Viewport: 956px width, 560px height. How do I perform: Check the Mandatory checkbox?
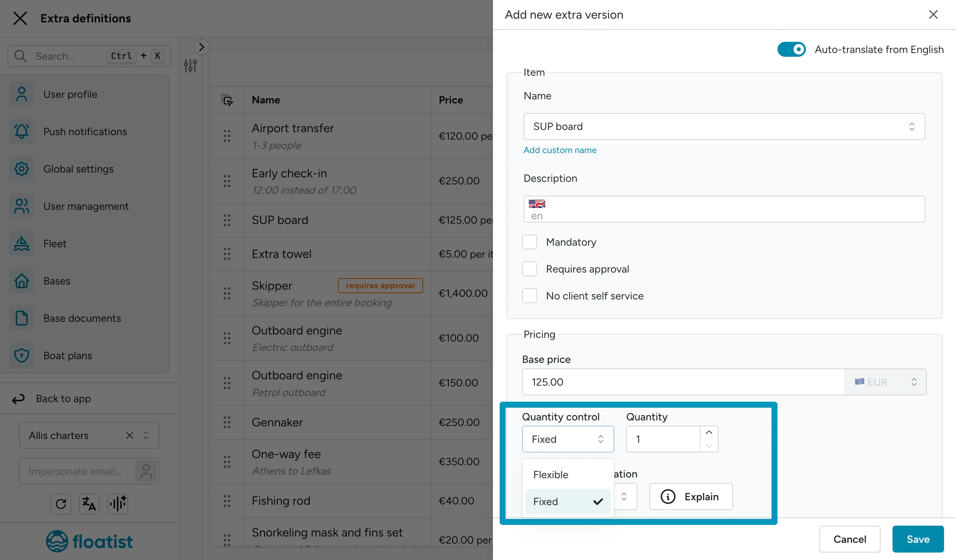pyautogui.click(x=529, y=242)
